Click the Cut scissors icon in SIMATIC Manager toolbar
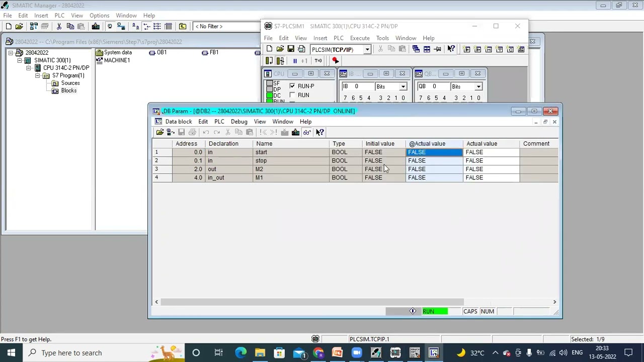Image resolution: width=644 pixels, height=362 pixels. 59,26
